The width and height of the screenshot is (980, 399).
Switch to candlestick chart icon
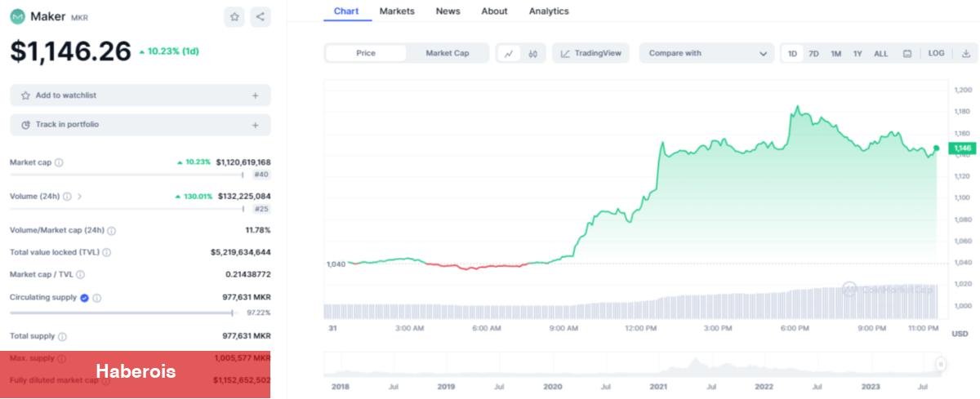pos(532,53)
